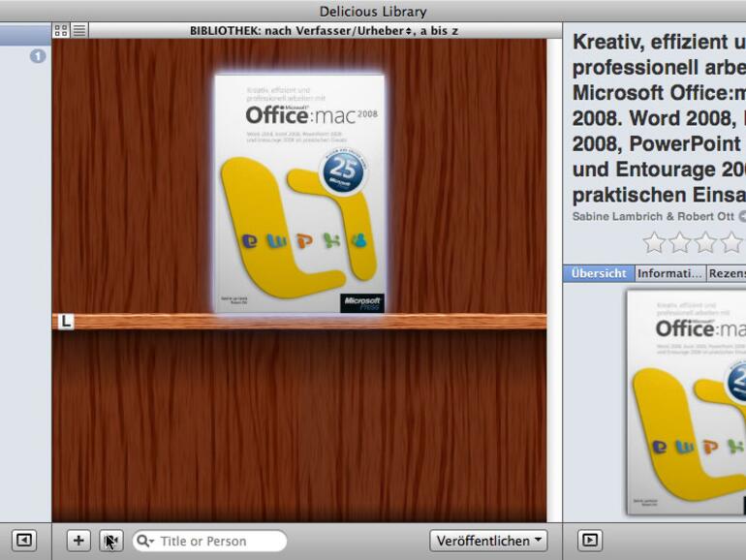This screenshot has height=560, width=746.
Task: Hide the left sidebar panel
Action: coord(24,541)
